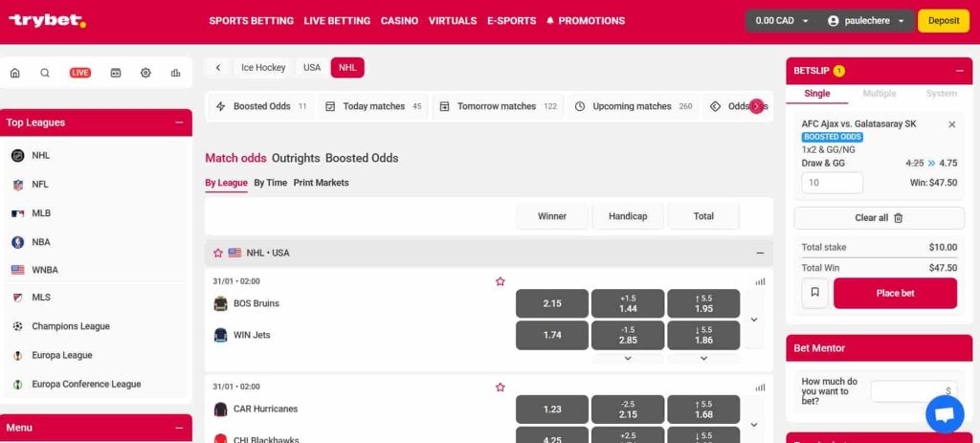Open Promotions in the top navigation

pos(585,21)
